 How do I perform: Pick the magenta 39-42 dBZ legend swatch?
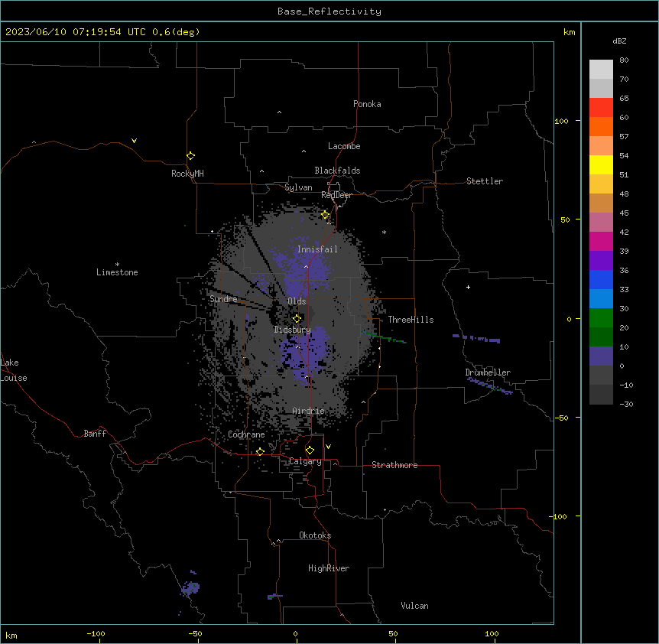pos(601,241)
